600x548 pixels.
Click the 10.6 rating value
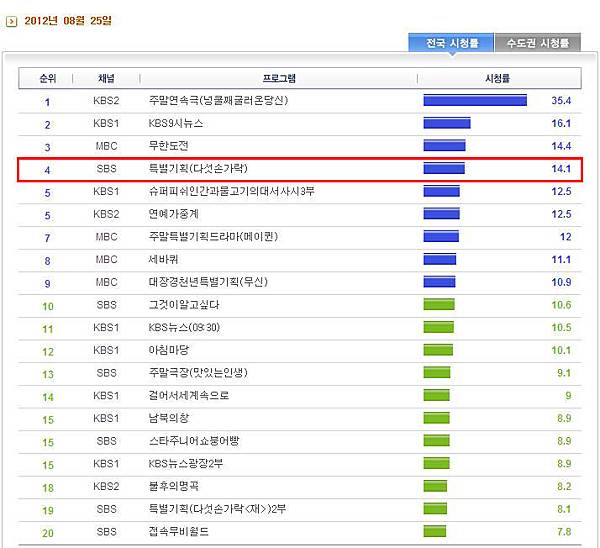coord(561,305)
